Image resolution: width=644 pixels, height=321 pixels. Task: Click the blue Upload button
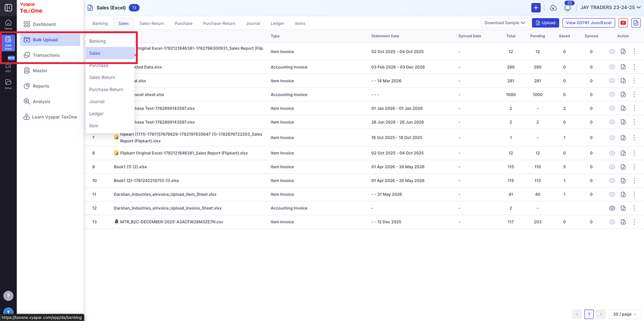[x=545, y=23]
